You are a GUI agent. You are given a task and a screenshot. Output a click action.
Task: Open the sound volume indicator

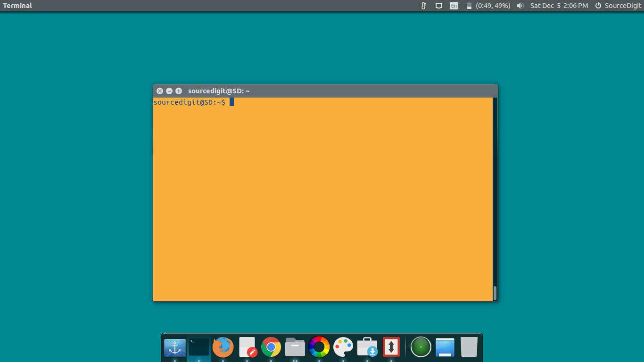[x=520, y=6]
